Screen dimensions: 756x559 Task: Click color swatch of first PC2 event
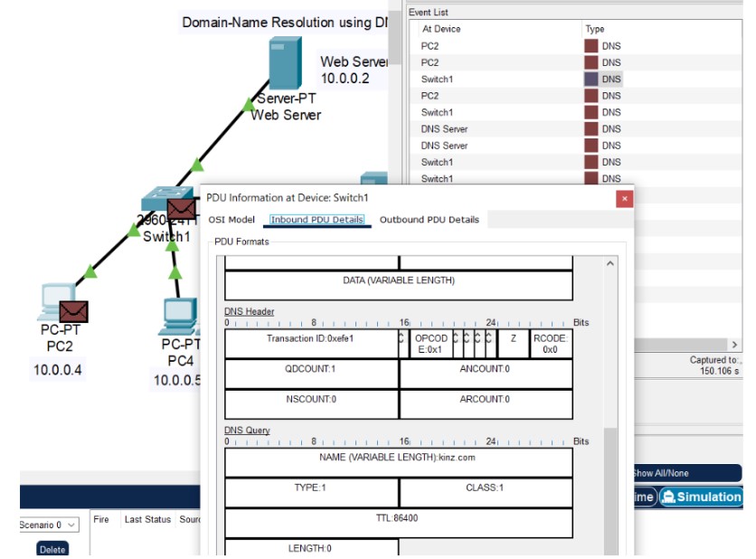click(x=591, y=46)
